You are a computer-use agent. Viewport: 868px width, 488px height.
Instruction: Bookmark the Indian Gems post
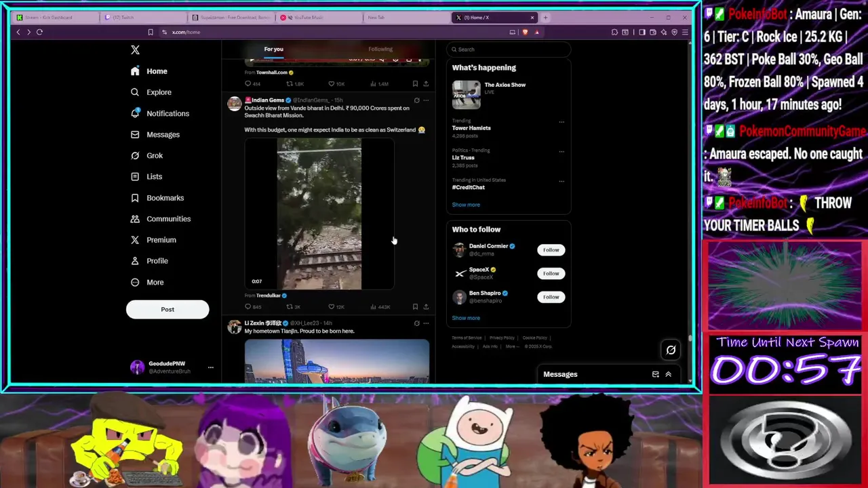pyautogui.click(x=415, y=306)
